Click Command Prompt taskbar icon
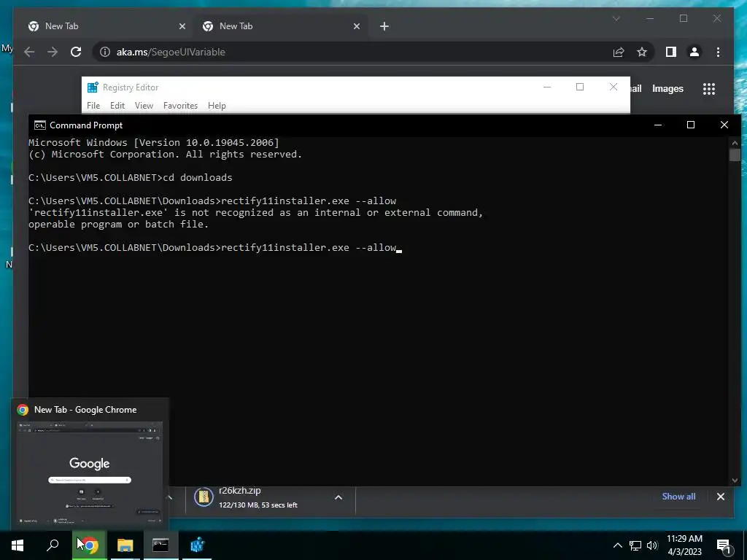The width and height of the screenshot is (747, 560). point(160,545)
